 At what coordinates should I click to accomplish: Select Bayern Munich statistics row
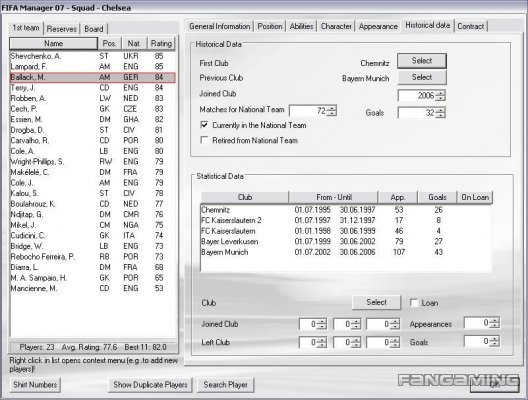[x=346, y=252]
